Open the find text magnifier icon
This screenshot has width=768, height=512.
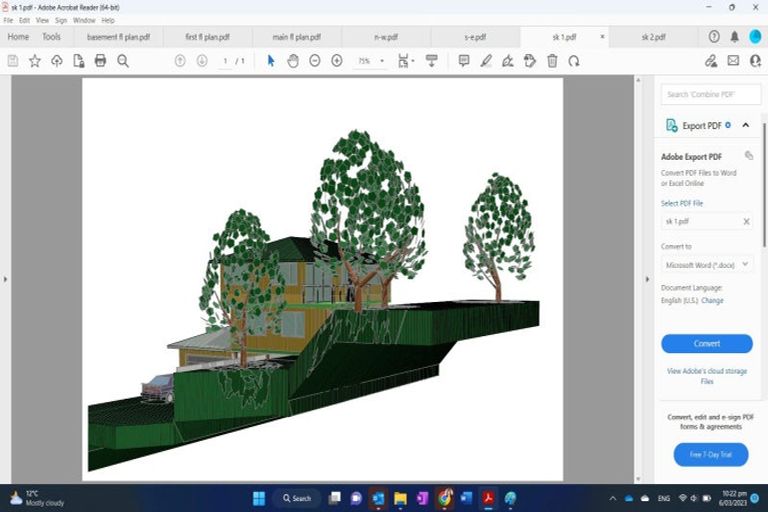click(123, 61)
